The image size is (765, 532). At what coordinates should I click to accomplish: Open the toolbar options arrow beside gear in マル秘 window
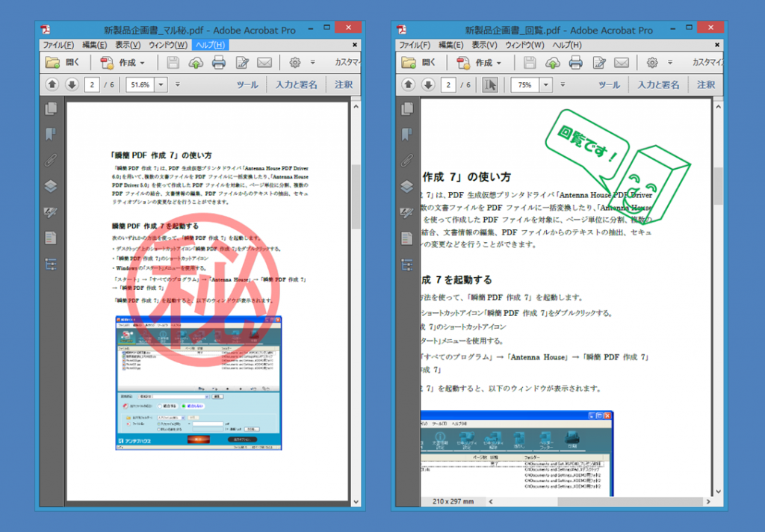click(313, 63)
